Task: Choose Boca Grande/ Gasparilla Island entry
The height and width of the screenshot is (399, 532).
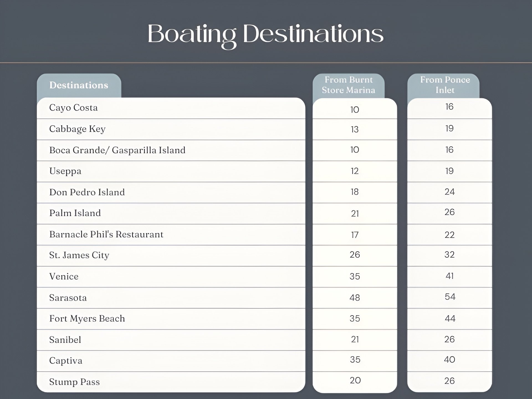Action: (117, 150)
